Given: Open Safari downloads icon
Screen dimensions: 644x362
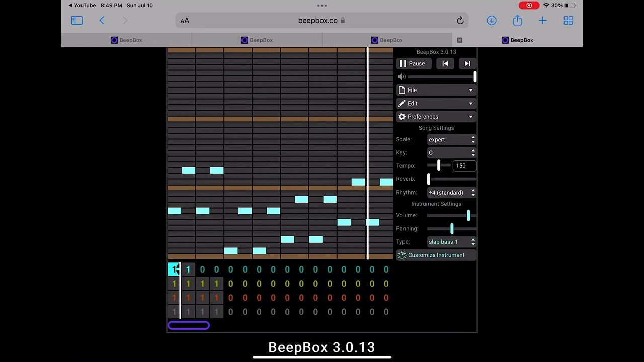Looking at the screenshot, I should tap(492, 21).
